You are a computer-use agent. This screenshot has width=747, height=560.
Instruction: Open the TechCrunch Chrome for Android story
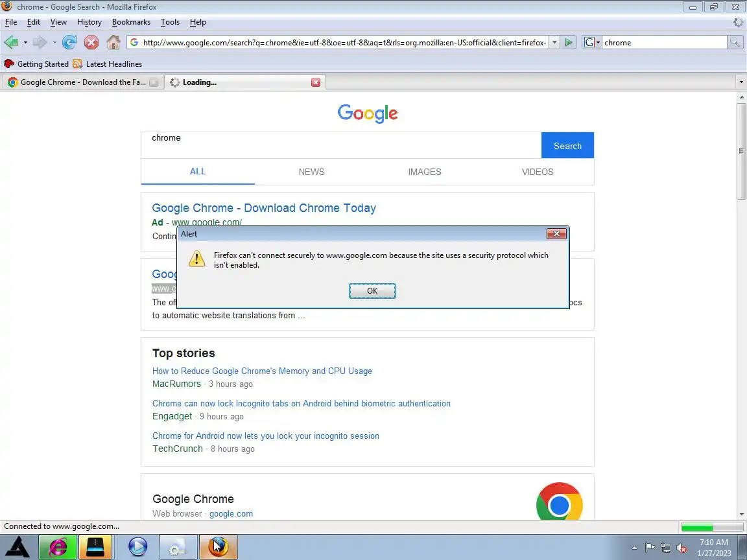(x=266, y=436)
